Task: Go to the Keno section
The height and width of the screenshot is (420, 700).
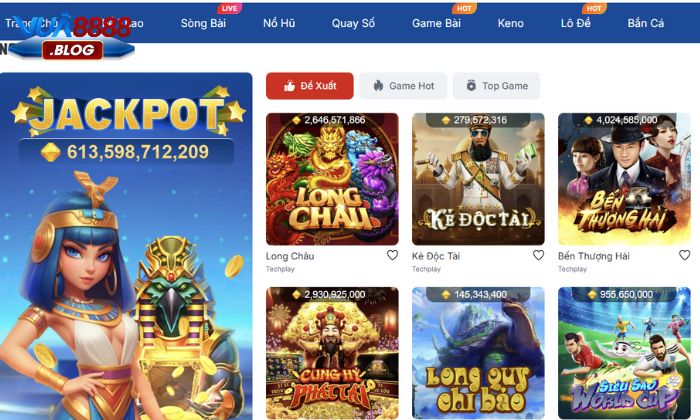Action: [x=510, y=23]
